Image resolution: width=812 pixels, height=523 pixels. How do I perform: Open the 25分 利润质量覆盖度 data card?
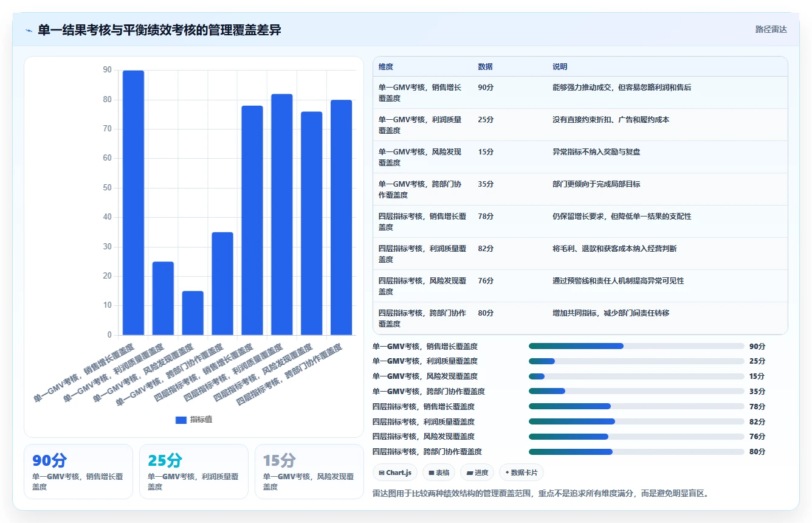tap(194, 472)
